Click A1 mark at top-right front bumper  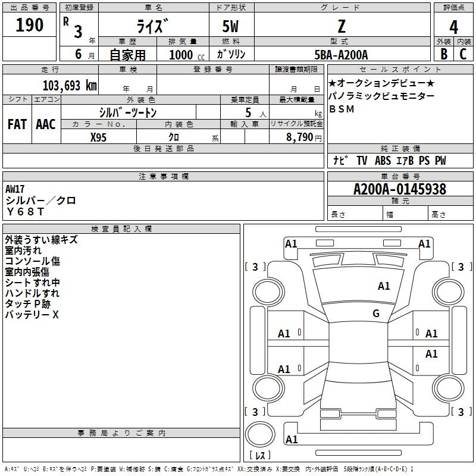424,243
